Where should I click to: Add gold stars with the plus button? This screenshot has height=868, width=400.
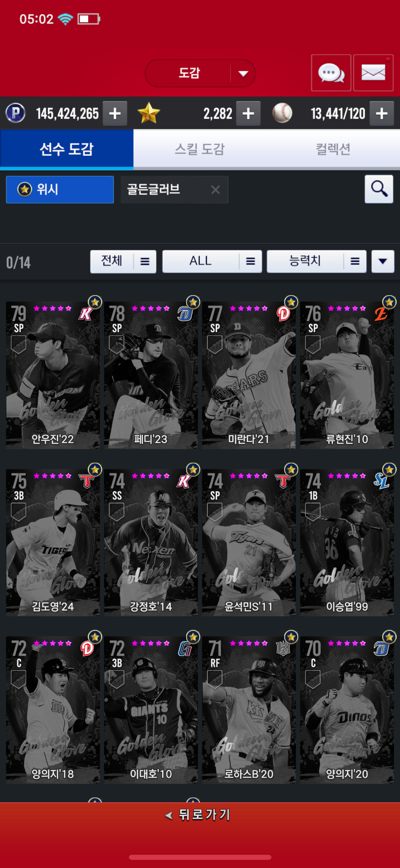[x=248, y=113]
